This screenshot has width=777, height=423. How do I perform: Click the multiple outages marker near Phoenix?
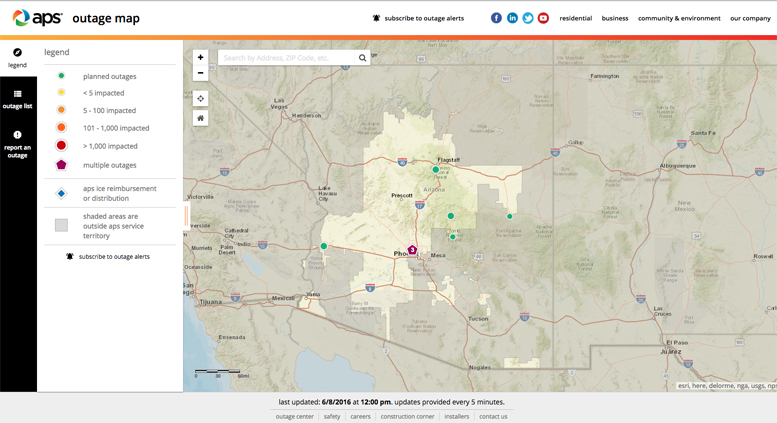point(412,250)
